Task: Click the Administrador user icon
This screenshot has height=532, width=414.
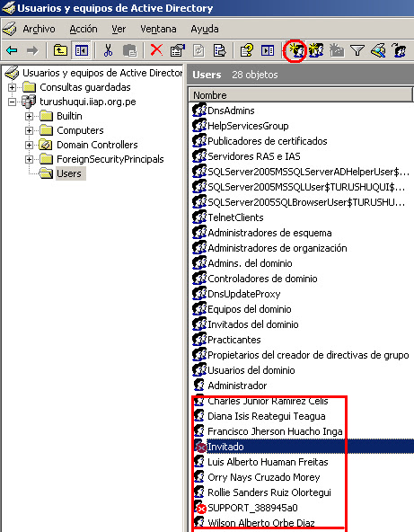Action: [x=199, y=386]
